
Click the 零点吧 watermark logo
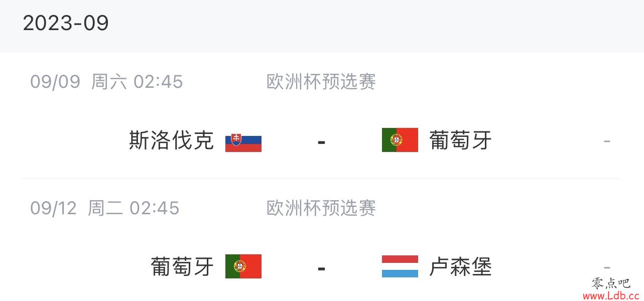(610, 283)
